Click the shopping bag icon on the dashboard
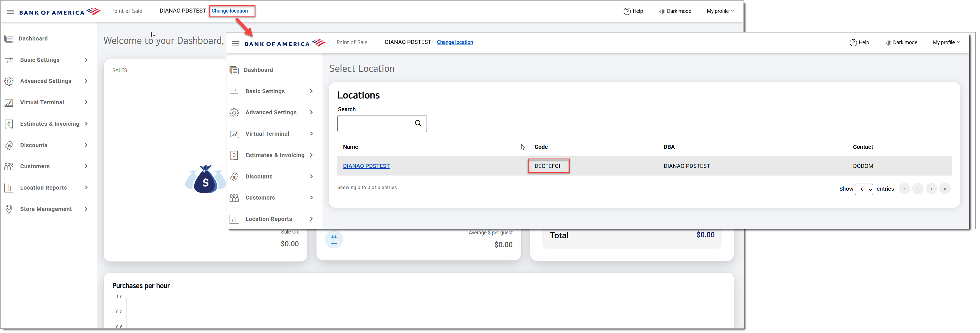 pyautogui.click(x=334, y=239)
